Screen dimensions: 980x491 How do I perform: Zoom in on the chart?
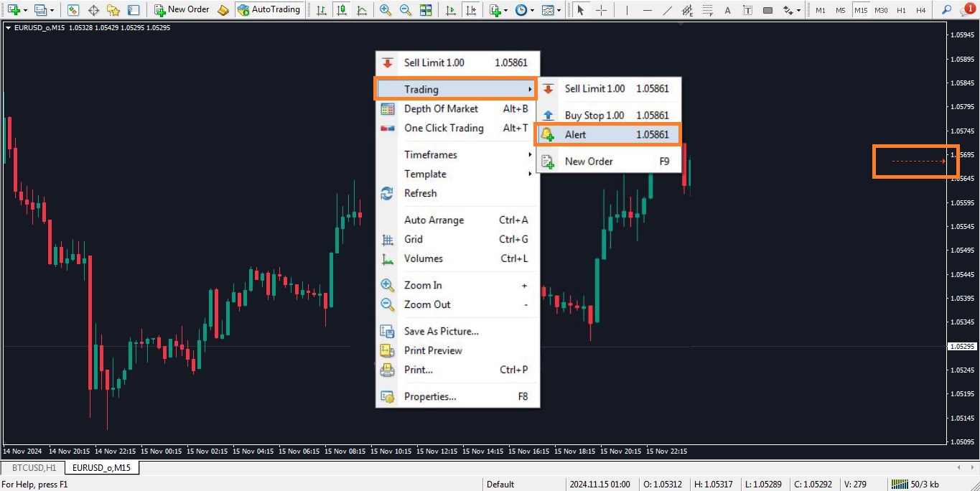click(385, 9)
